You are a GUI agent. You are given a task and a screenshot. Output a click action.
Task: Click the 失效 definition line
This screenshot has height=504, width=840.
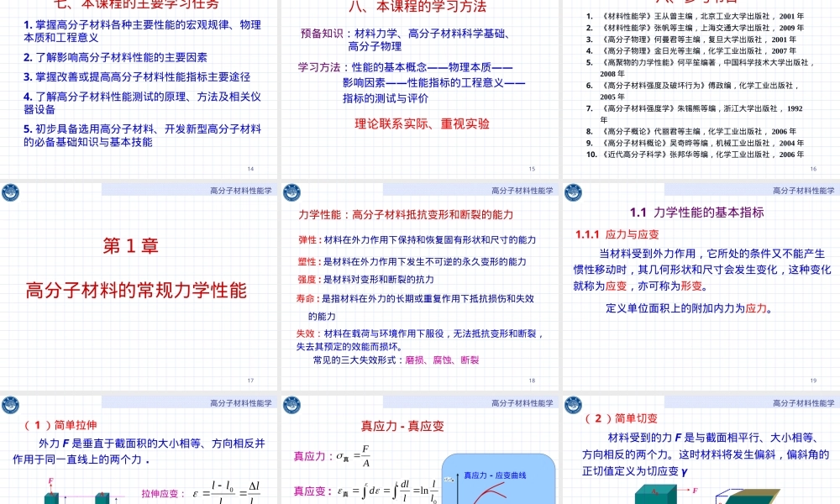coord(421,339)
